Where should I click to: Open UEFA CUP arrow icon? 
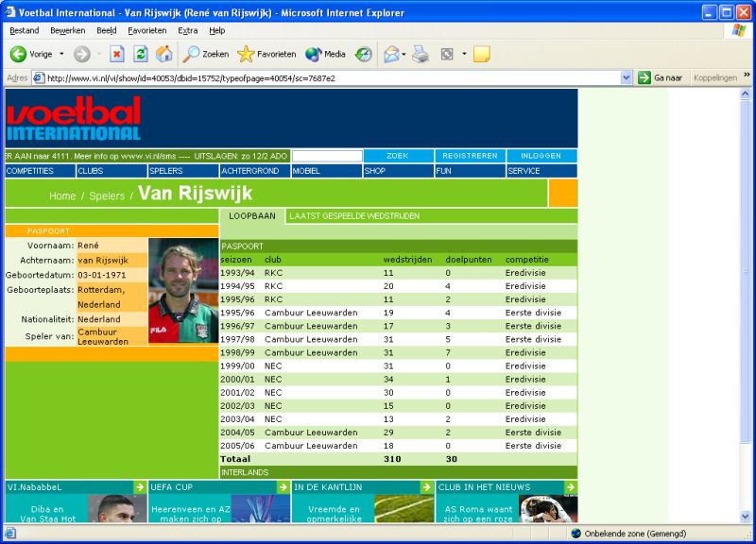coord(283,487)
